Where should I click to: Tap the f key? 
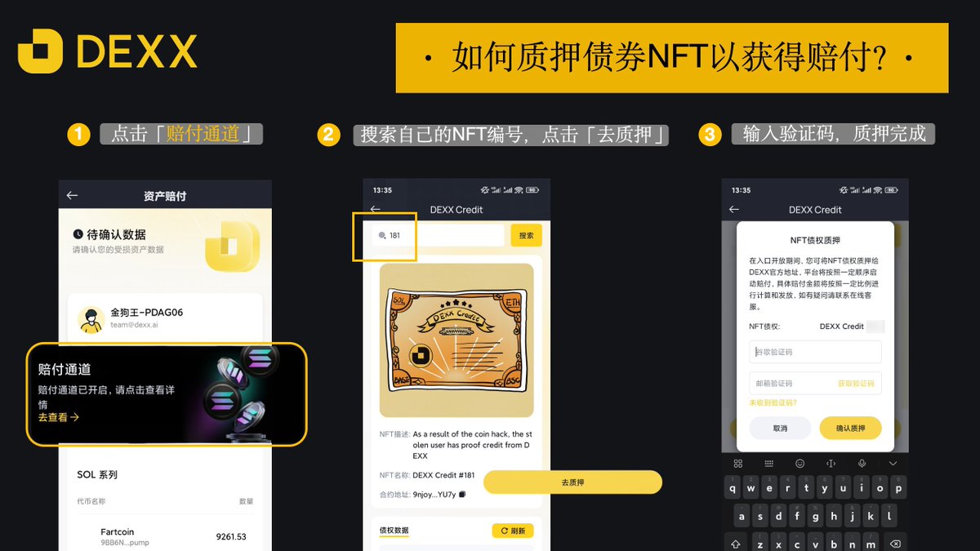[797, 516]
